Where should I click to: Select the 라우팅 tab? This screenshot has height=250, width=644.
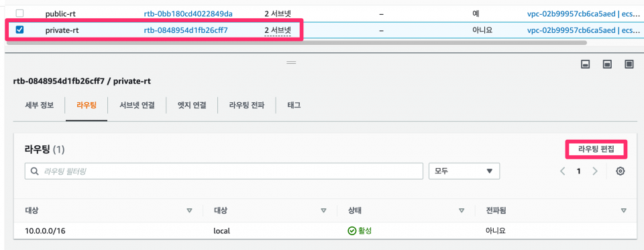click(x=87, y=105)
